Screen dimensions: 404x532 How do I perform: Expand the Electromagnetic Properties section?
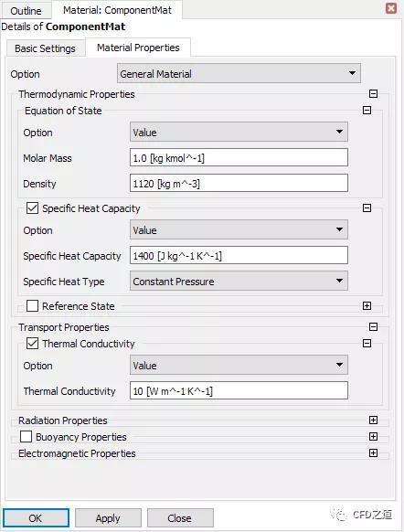(x=373, y=453)
